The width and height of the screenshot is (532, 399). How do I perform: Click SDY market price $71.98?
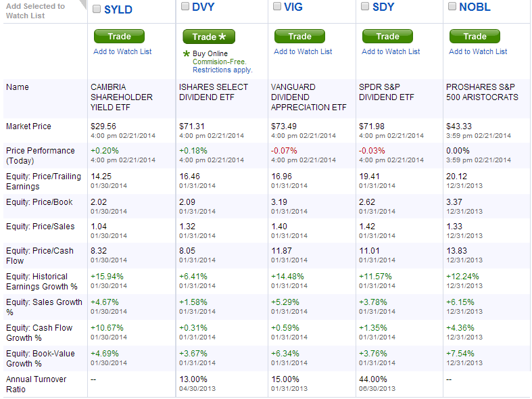pyautogui.click(x=372, y=126)
